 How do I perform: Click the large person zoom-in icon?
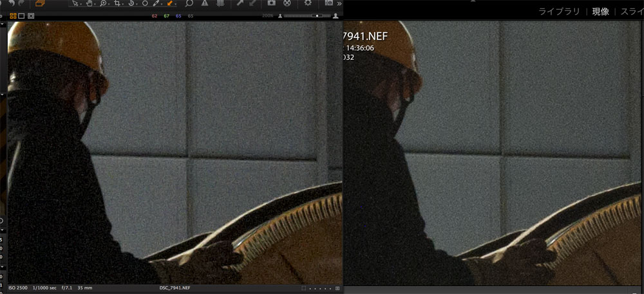336,15
